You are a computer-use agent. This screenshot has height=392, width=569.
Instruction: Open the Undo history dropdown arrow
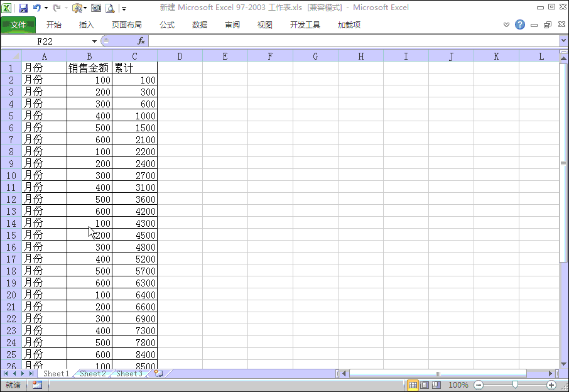coord(46,8)
